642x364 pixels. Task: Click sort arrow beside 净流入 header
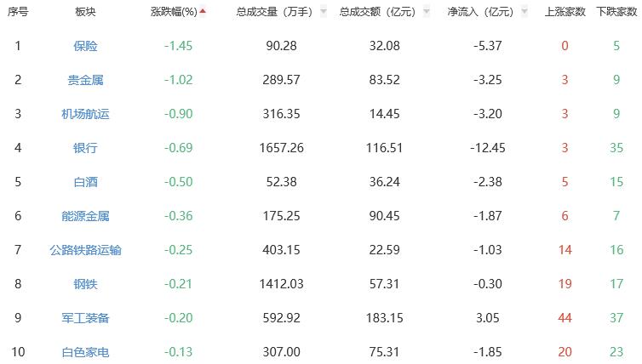tap(524, 13)
